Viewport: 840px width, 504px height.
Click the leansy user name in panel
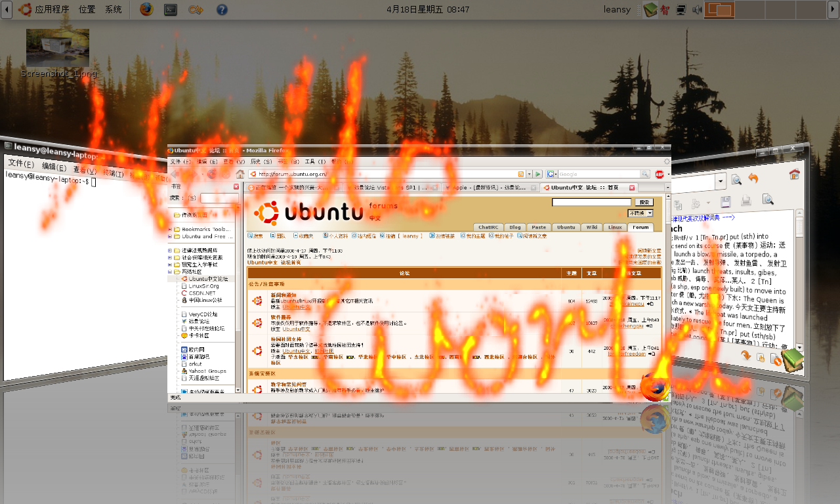(x=617, y=9)
